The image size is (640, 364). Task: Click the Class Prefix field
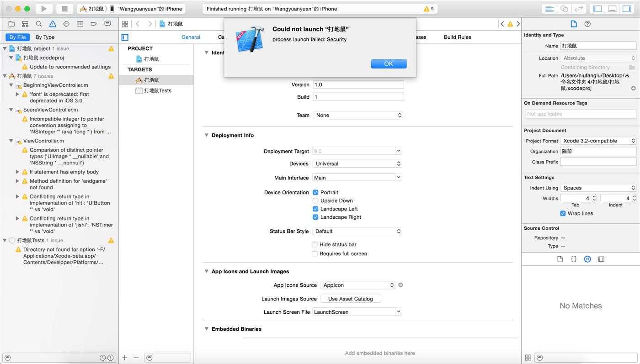598,162
